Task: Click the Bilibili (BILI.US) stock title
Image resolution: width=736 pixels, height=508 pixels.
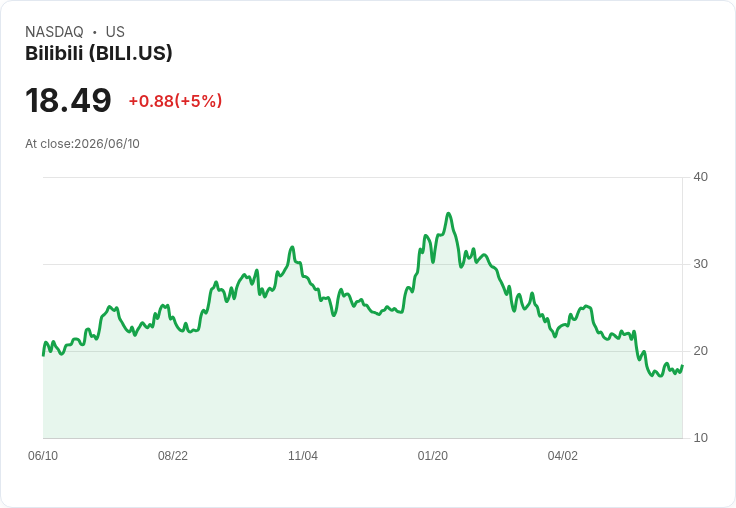Action: [99, 53]
